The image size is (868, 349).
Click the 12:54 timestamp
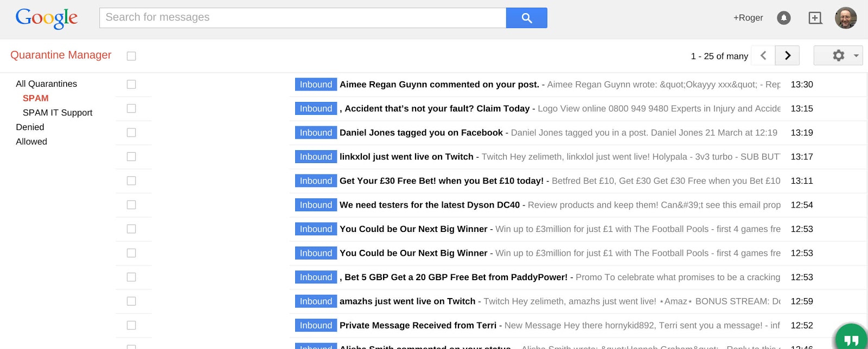pyautogui.click(x=802, y=205)
